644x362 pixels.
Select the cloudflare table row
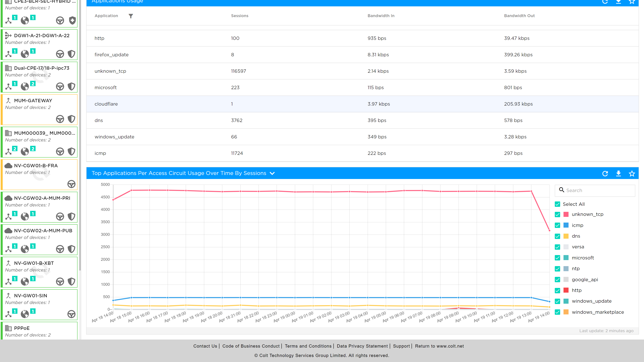click(362, 104)
